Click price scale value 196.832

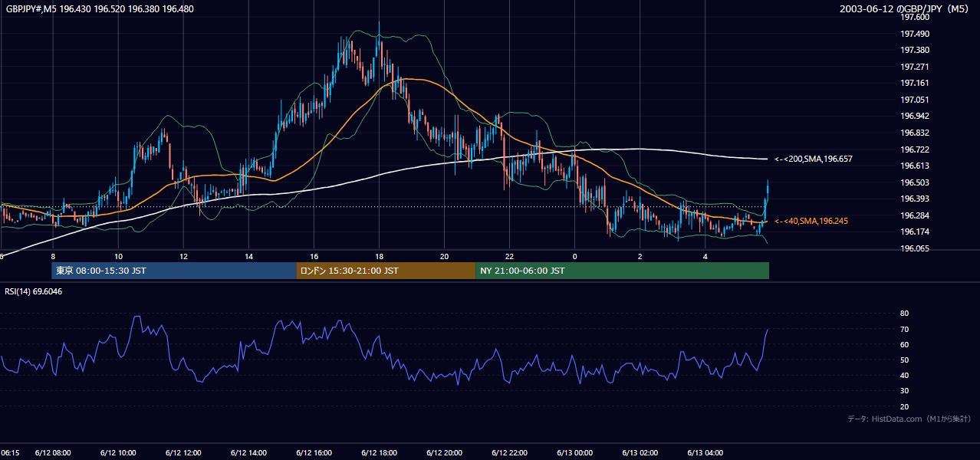click(x=915, y=133)
